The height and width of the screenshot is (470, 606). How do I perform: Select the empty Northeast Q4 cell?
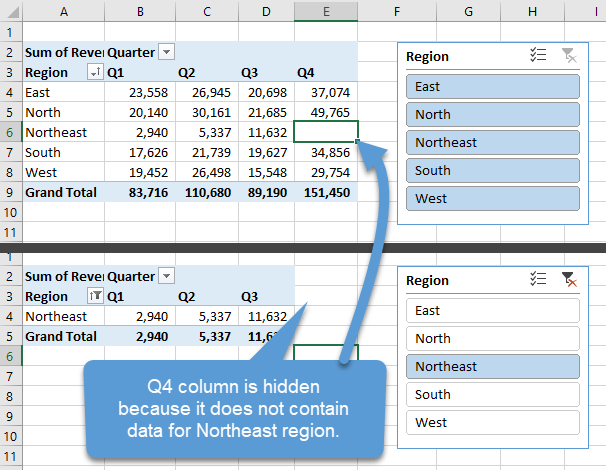326,132
